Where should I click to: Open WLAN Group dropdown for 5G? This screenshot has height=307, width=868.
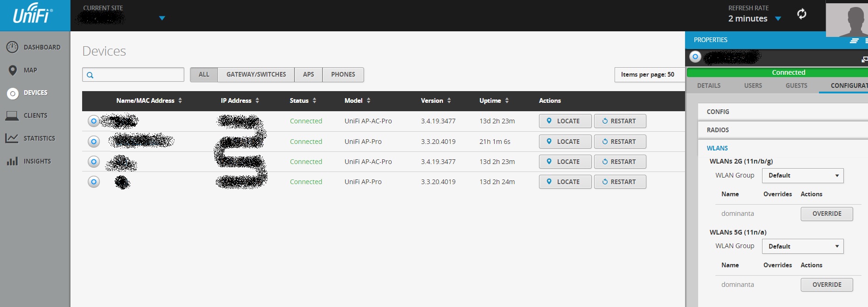pyautogui.click(x=803, y=246)
